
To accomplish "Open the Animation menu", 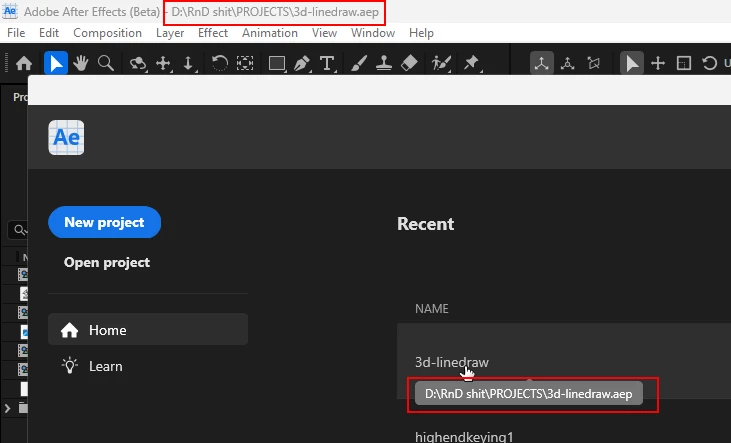I will (269, 33).
